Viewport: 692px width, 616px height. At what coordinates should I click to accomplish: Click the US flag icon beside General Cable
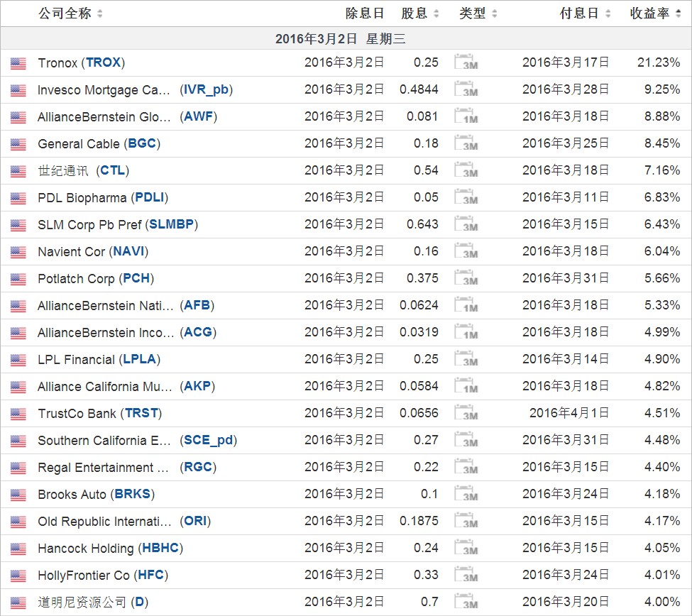(x=18, y=144)
